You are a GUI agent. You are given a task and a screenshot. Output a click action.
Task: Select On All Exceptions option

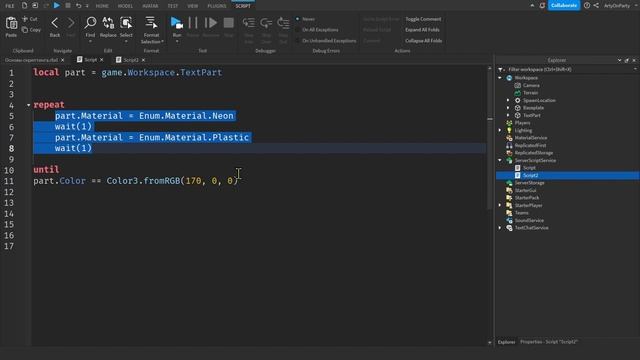coord(317,30)
